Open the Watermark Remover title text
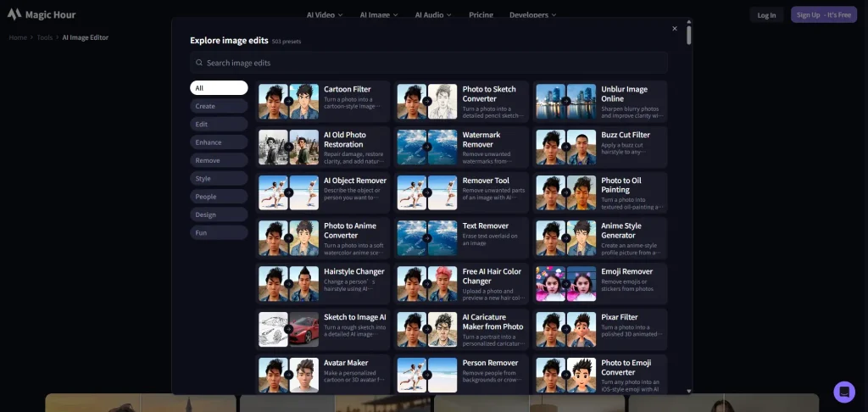 [481, 140]
